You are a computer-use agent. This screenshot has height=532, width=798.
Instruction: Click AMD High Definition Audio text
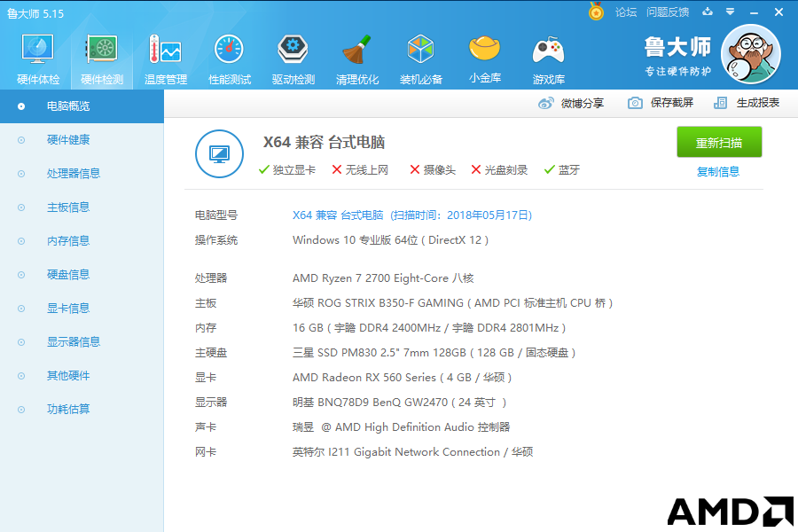coord(401,426)
